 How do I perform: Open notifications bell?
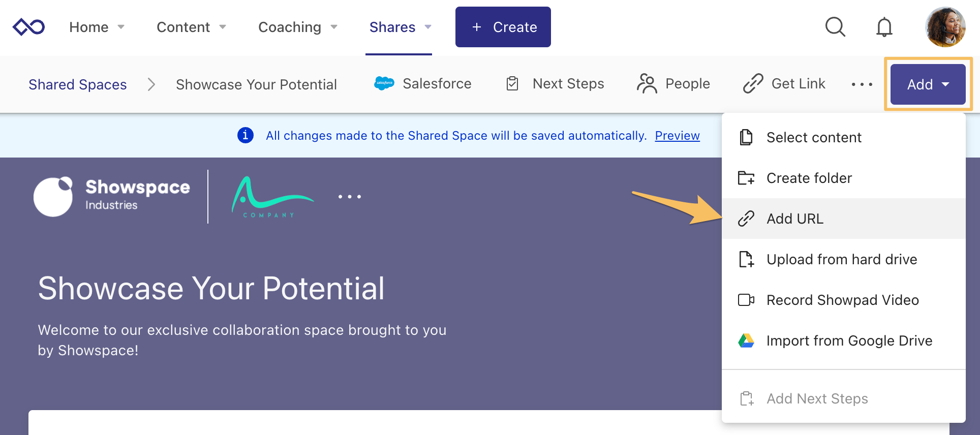tap(884, 27)
